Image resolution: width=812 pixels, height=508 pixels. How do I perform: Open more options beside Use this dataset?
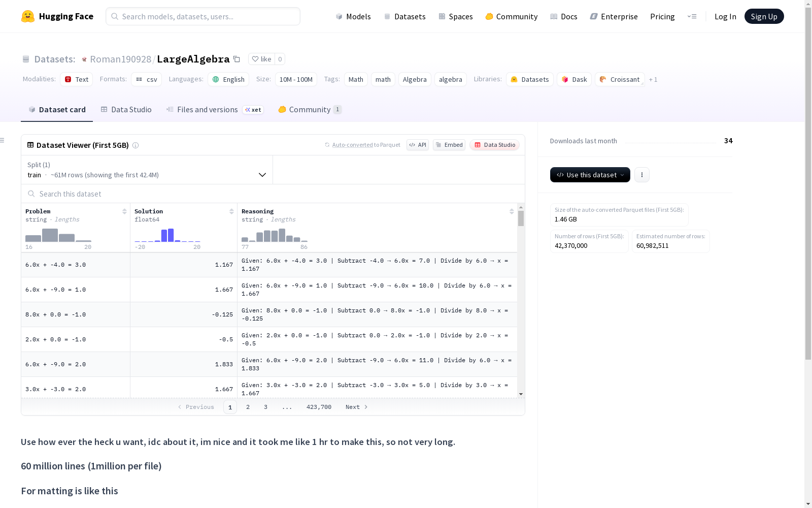[642, 175]
